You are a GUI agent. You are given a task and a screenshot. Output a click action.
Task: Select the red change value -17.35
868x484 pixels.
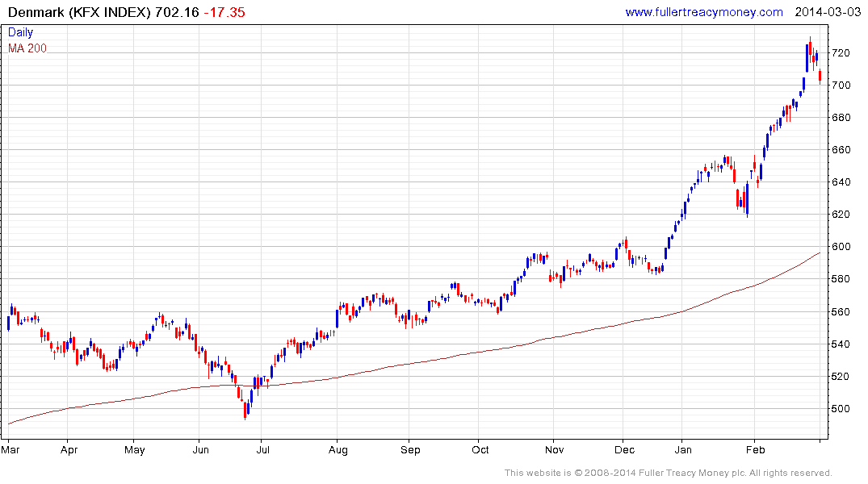click(x=224, y=12)
